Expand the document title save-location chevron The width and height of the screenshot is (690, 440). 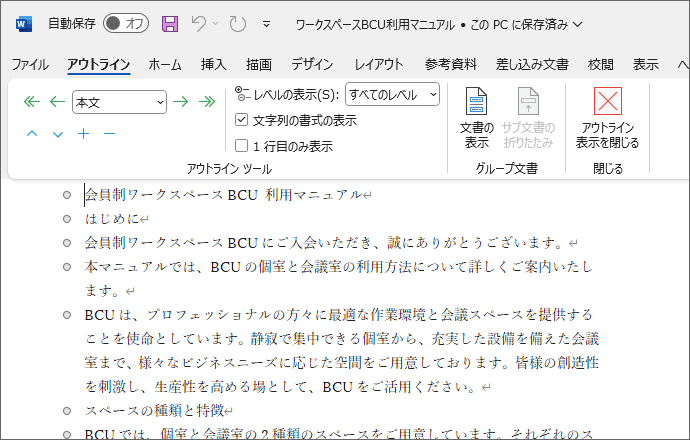click(x=578, y=25)
